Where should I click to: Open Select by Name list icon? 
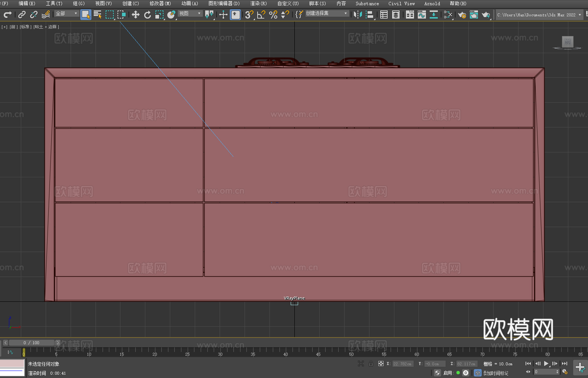point(98,14)
